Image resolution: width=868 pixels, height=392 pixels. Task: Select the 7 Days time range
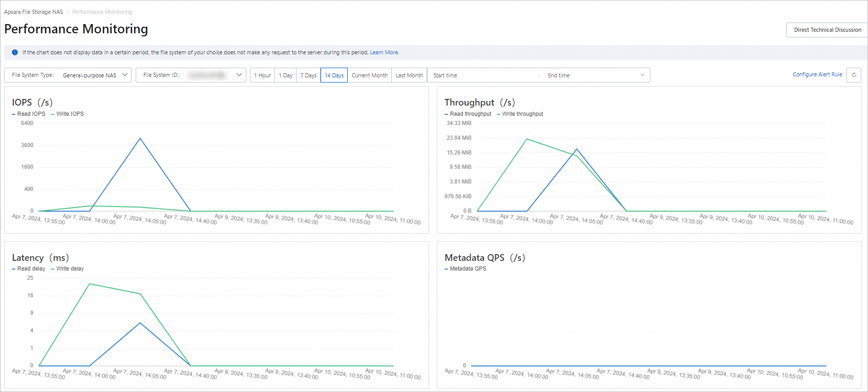pos(308,75)
